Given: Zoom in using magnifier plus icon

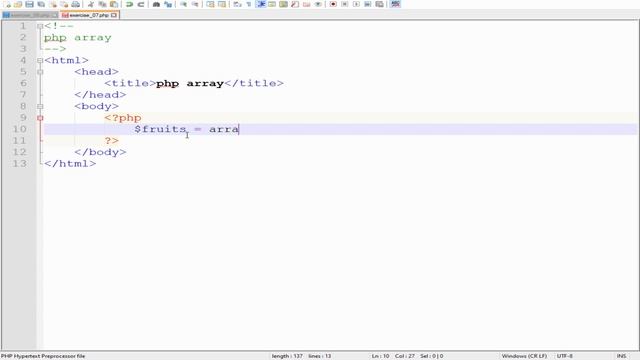Looking at the screenshot, I should point(183,4).
